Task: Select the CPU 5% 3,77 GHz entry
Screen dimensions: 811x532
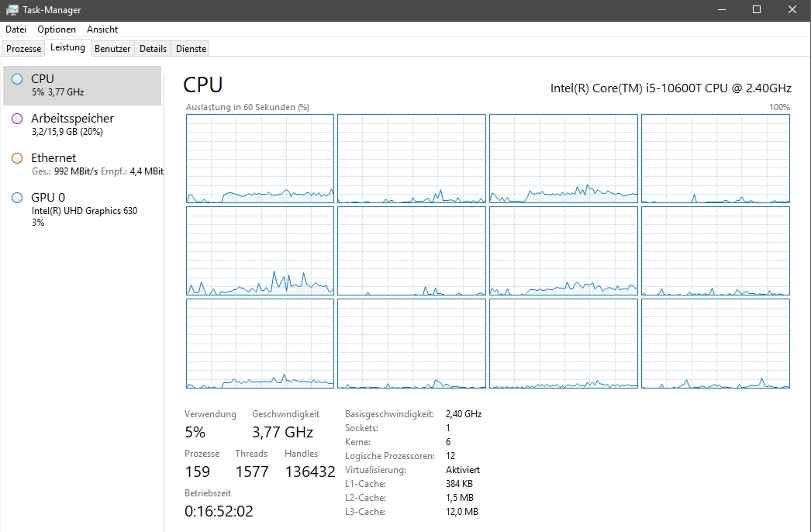Action: point(82,85)
